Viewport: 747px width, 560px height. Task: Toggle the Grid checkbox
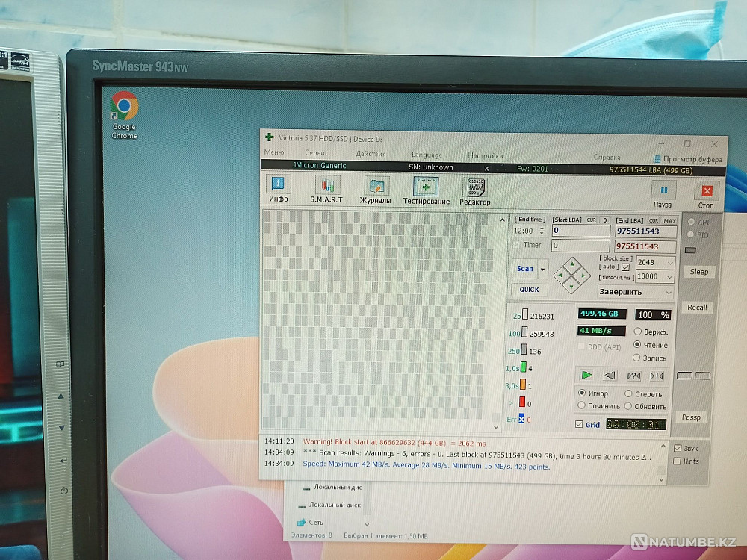tap(579, 424)
